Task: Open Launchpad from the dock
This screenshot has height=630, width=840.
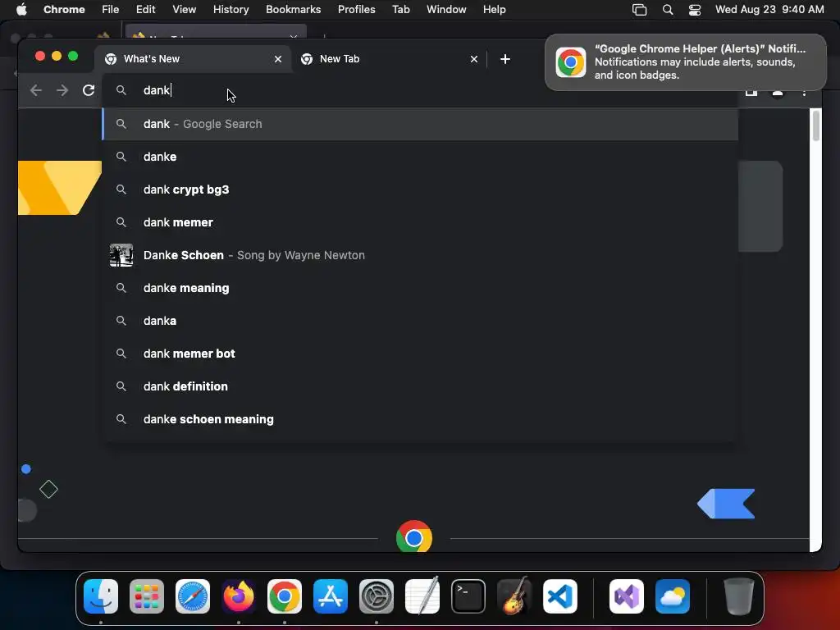Action: [147, 596]
